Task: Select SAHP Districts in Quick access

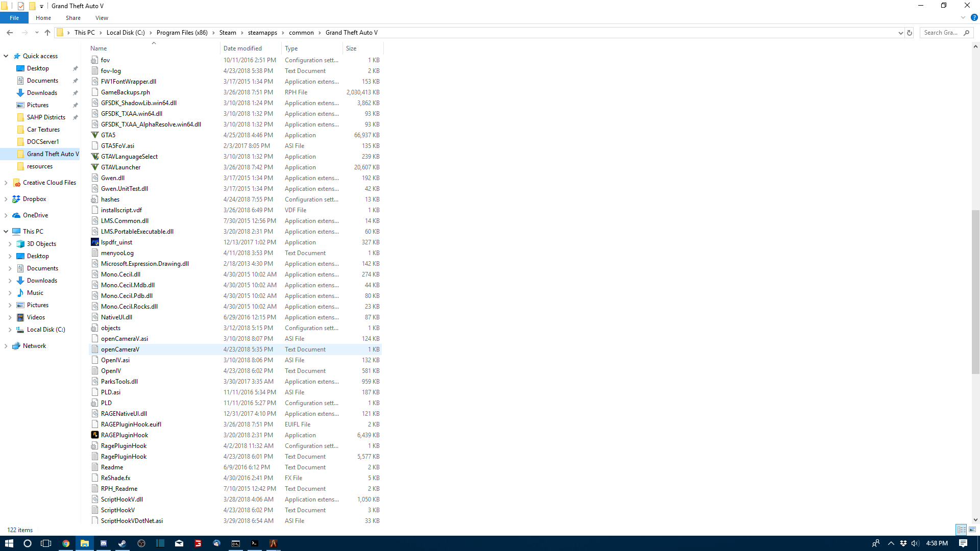Action: point(46,117)
